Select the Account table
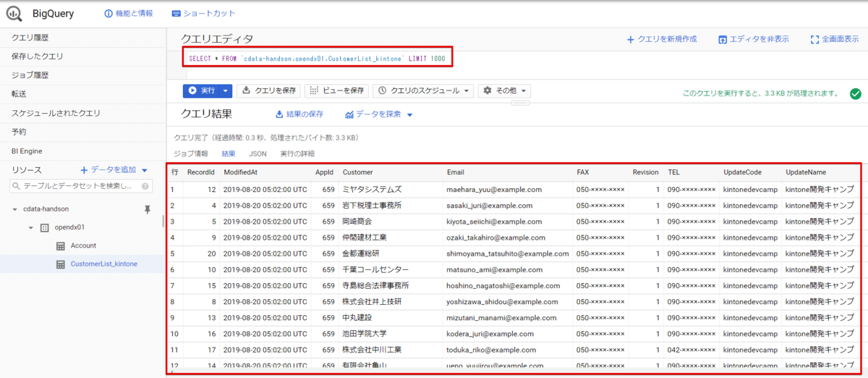This screenshot has width=868, height=378. pyautogui.click(x=83, y=246)
